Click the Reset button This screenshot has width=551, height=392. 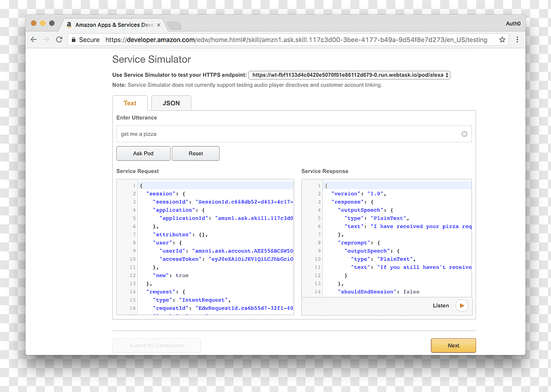point(196,153)
